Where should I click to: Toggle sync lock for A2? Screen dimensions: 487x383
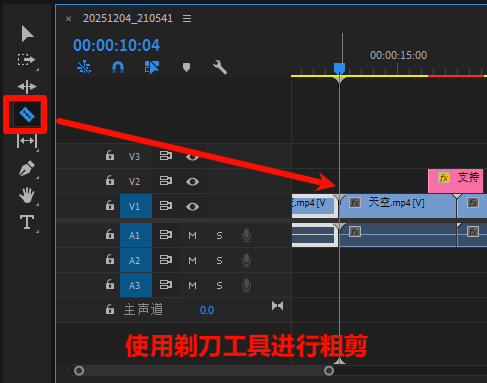[166, 260]
